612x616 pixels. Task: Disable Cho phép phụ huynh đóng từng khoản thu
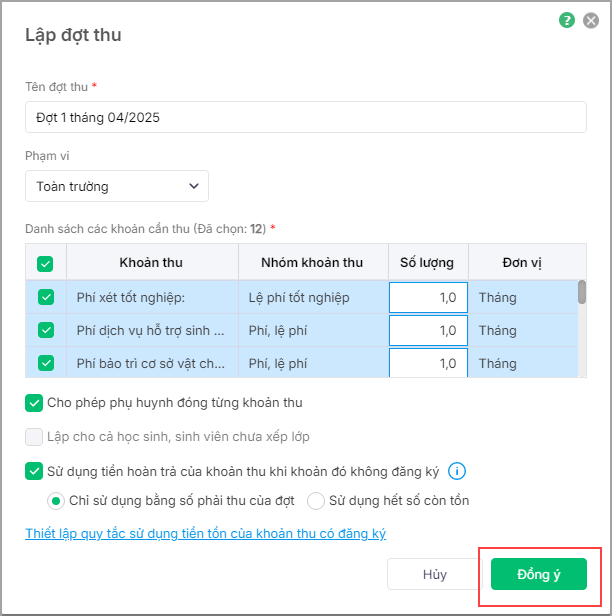coord(35,403)
